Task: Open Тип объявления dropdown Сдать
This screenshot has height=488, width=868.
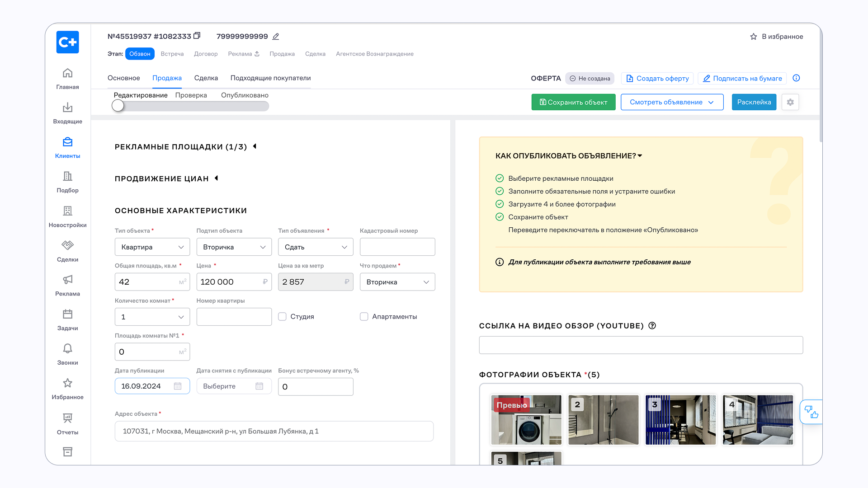Action: coord(316,247)
